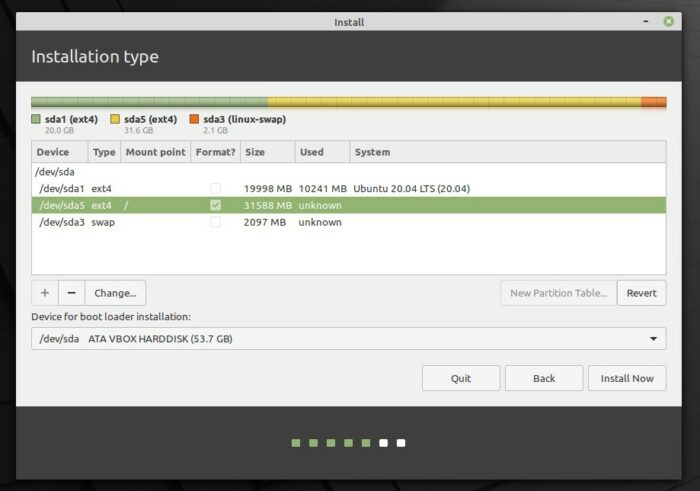Click the plus icon to add partition
Screen dimensions: 700x491
pos(45,293)
